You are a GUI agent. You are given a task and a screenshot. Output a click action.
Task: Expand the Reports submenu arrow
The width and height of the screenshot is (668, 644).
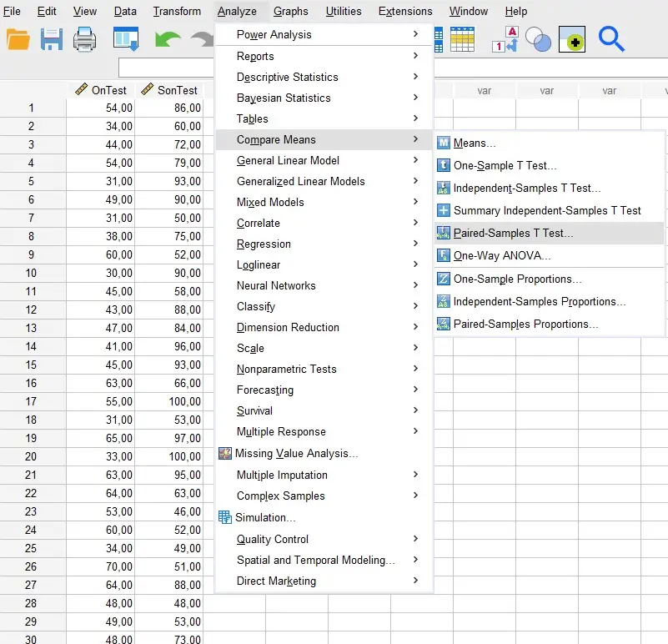[416, 55]
